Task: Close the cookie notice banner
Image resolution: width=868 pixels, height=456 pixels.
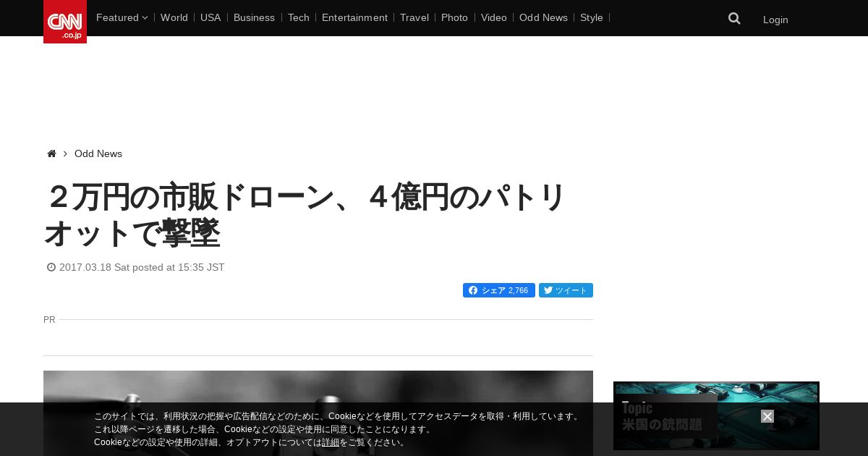Action: [x=767, y=416]
